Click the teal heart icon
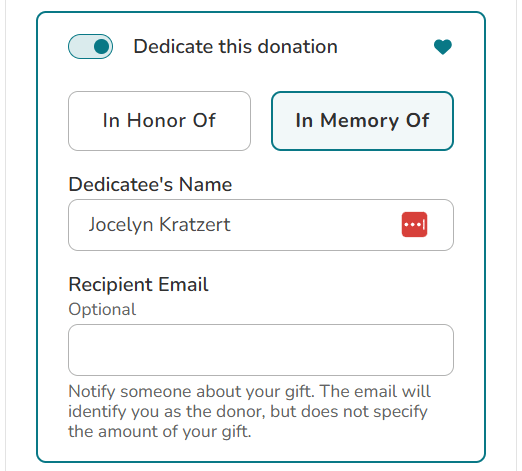522x471 pixels. 443,47
